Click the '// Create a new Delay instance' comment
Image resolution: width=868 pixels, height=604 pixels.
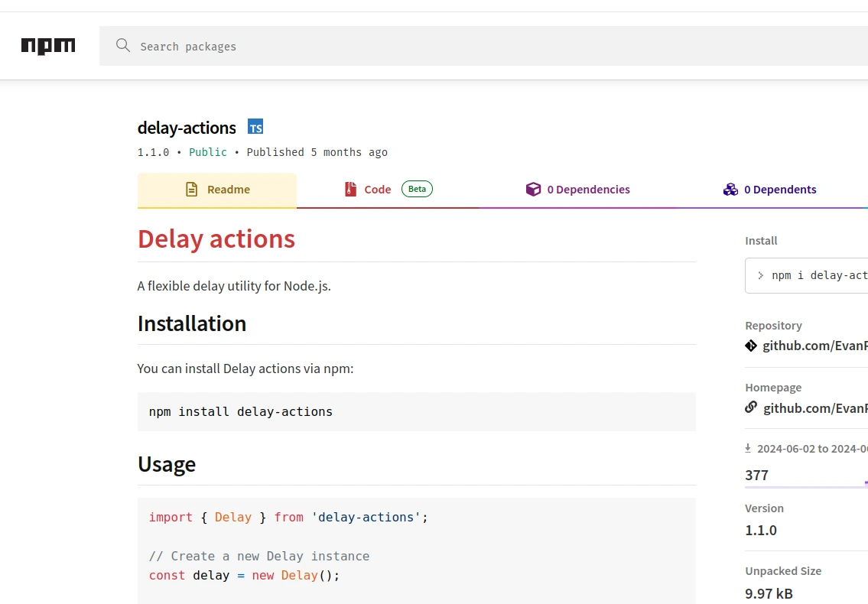pyautogui.click(x=259, y=556)
